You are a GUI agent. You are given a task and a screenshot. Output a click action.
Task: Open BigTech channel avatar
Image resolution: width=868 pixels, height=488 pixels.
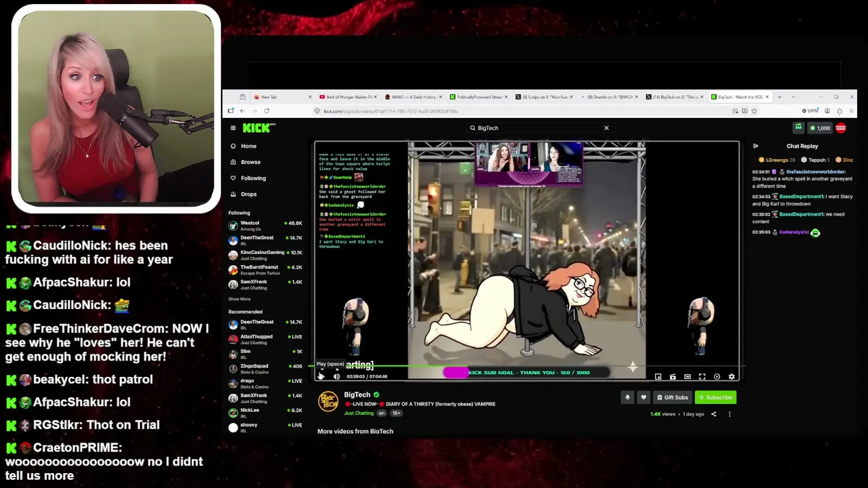(x=328, y=401)
